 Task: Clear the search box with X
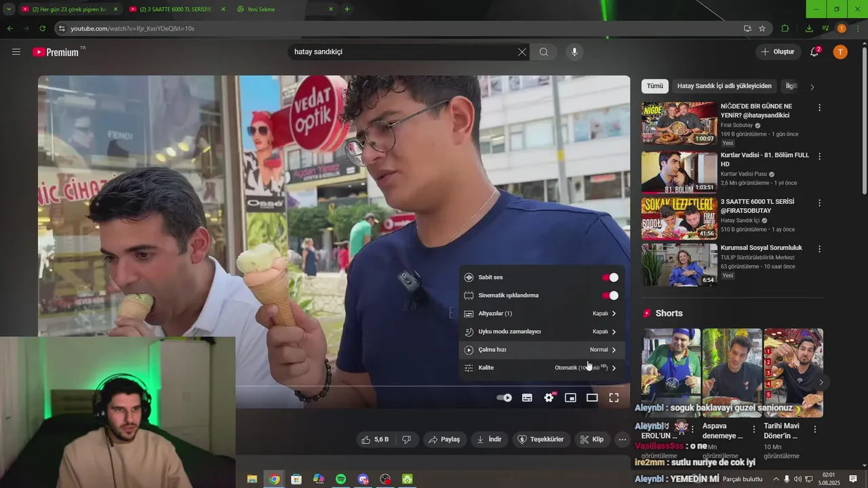(x=522, y=52)
